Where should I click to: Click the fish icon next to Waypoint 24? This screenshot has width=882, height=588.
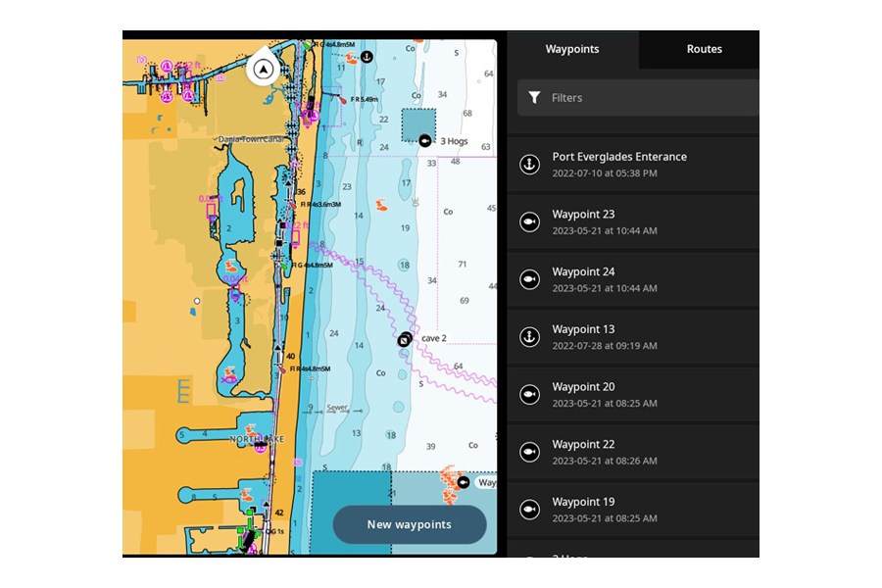(x=529, y=279)
